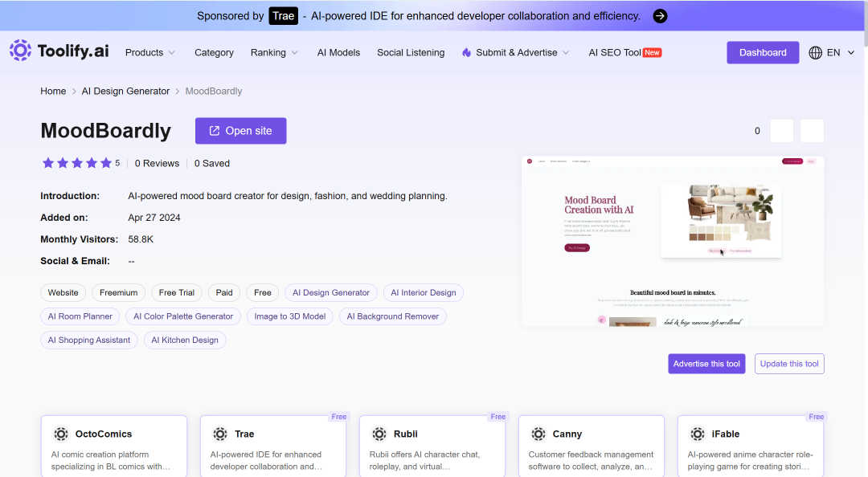The height and width of the screenshot is (477, 868).
Task: Click the Open site button
Action: (x=241, y=131)
